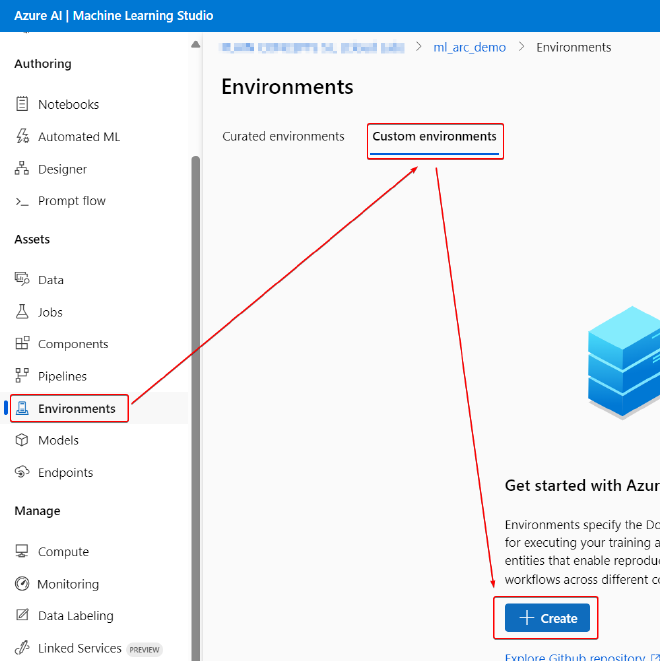Open the Notebooks icon in sidebar
660x661 pixels.
(22, 104)
